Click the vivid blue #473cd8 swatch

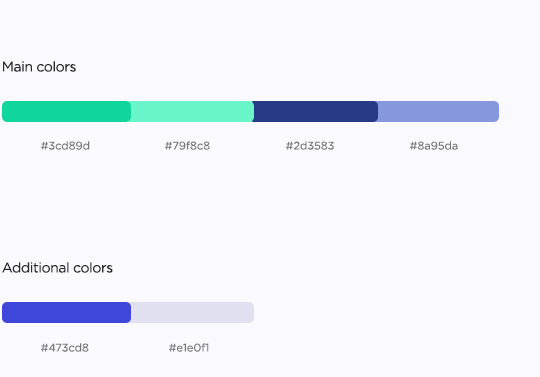coord(66,313)
